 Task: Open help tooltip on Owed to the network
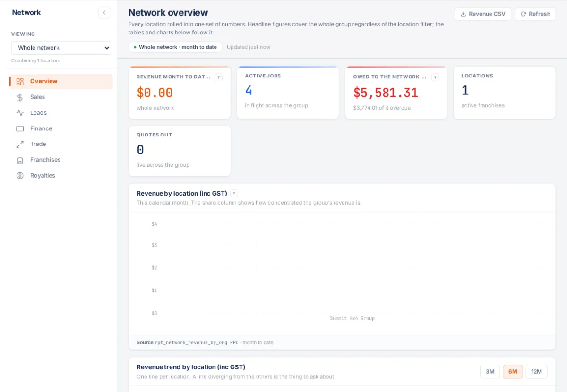pos(435,77)
